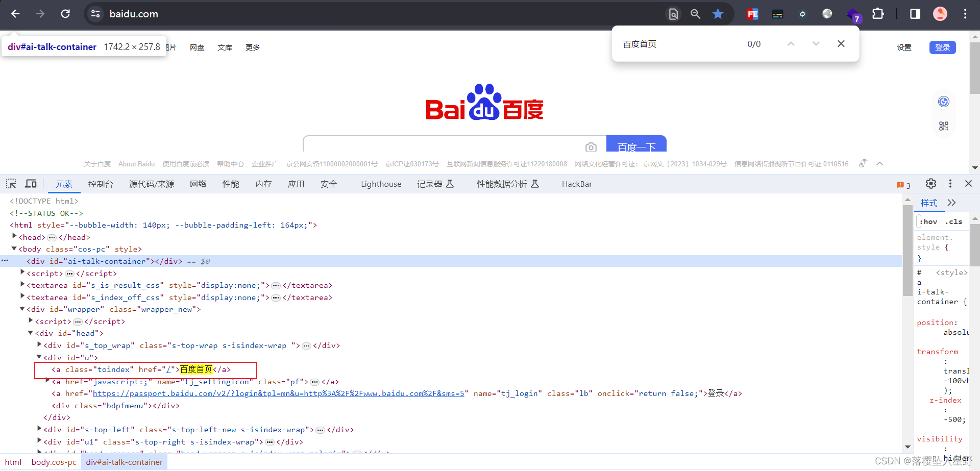Switch to the 内存 tab

click(x=263, y=184)
